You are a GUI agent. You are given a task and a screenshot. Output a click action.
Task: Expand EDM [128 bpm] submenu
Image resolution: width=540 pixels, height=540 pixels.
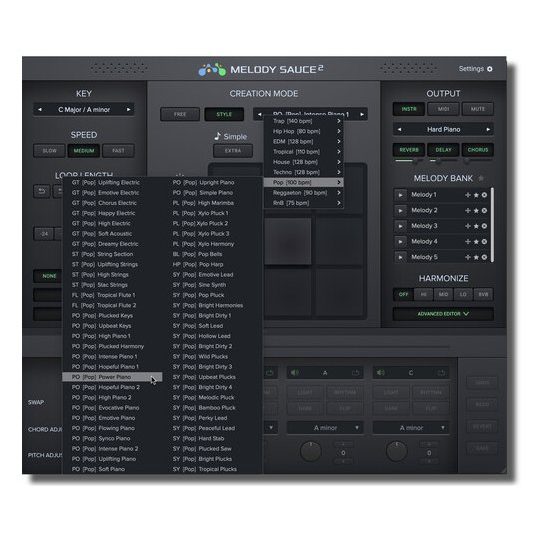pos(303,142)
